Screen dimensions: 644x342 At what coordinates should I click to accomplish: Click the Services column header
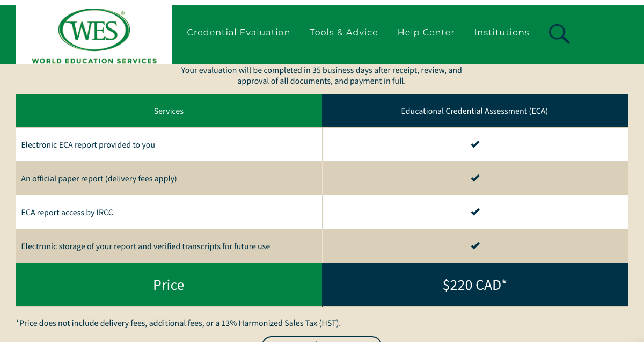[x=169, y=111]
